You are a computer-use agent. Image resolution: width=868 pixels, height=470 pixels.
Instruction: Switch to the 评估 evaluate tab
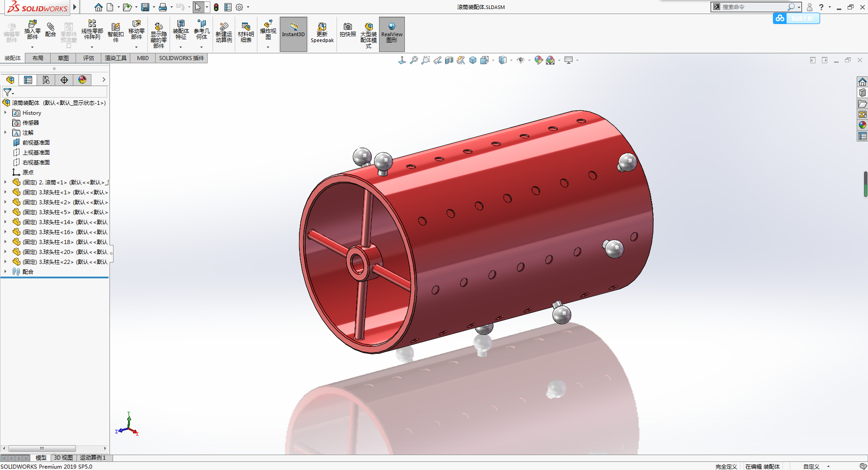tap(89, 58)
